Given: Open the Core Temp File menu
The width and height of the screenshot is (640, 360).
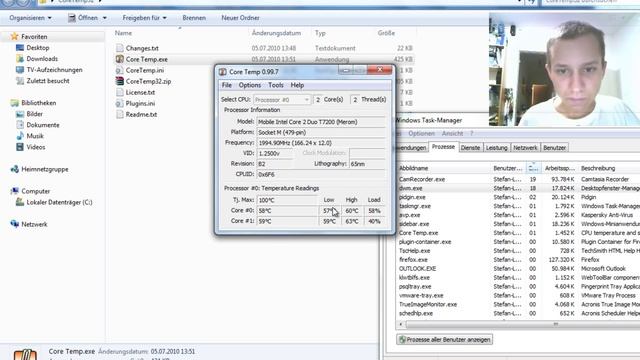Looking at the screenshot, I should coord(227,85).
